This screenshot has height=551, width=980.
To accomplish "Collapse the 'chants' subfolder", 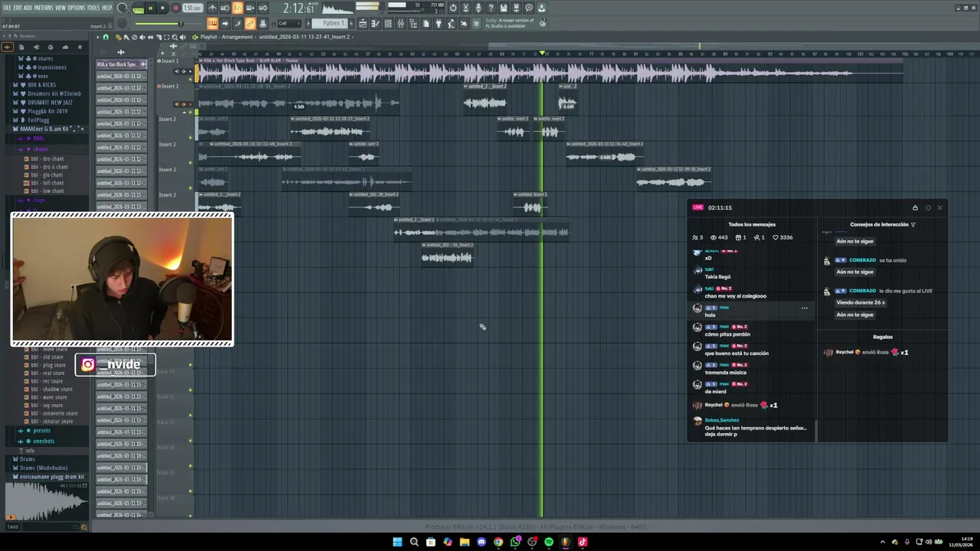I will [41, 149].
